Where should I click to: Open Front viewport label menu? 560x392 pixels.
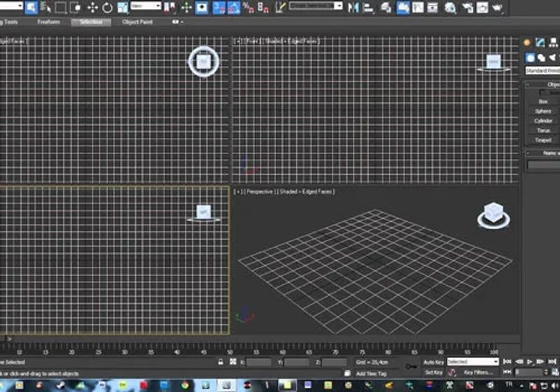[x=253, y=41]
